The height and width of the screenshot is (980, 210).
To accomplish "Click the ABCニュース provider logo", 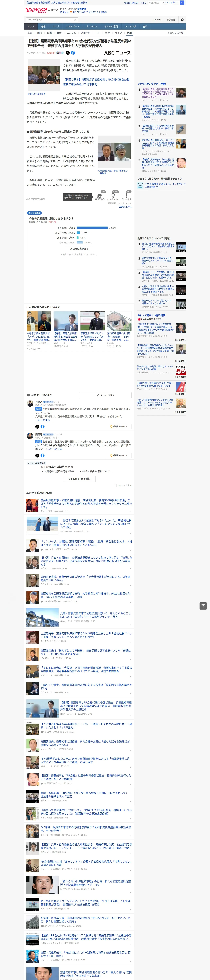I will (x=117, y=53).
